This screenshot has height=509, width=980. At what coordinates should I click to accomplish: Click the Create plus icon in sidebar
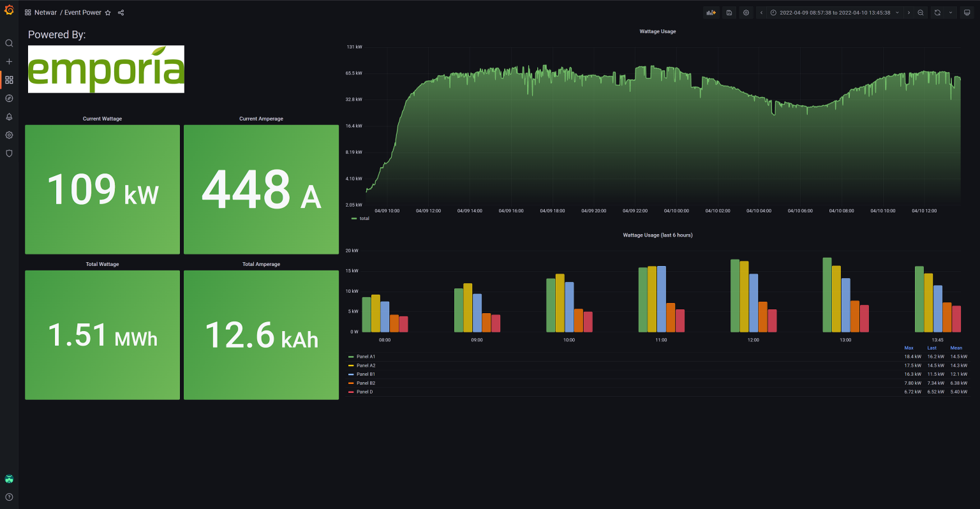coord(9,62)
